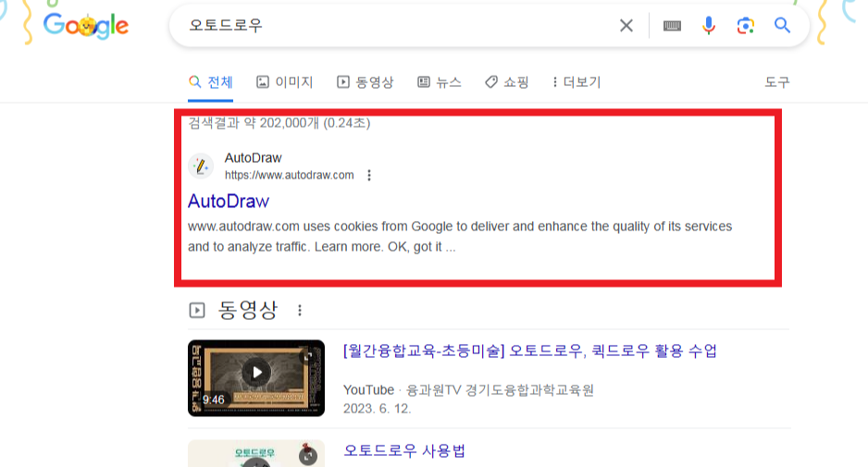Open the AutoDraw result title link
The width and height of the screenshot is (868, 467).
coord(229,202)
